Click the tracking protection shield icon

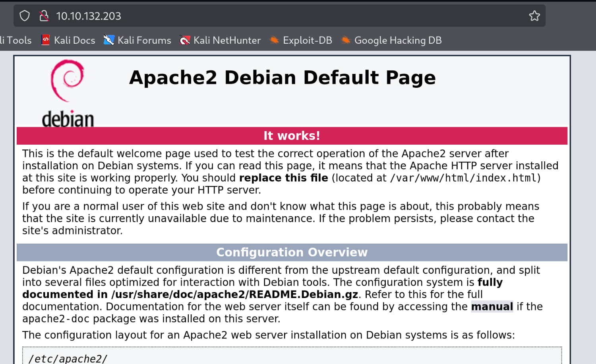pyautogui.click(x=25, y=16)
